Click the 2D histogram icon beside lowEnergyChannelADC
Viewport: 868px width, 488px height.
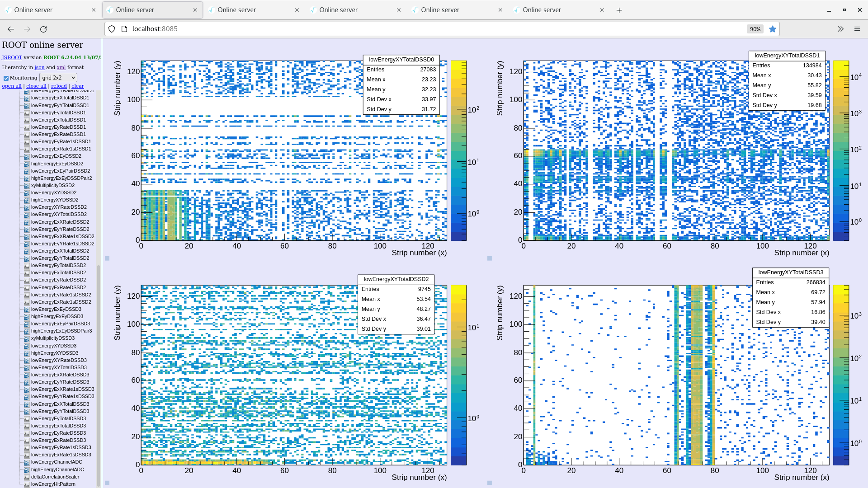coord(26,462)
